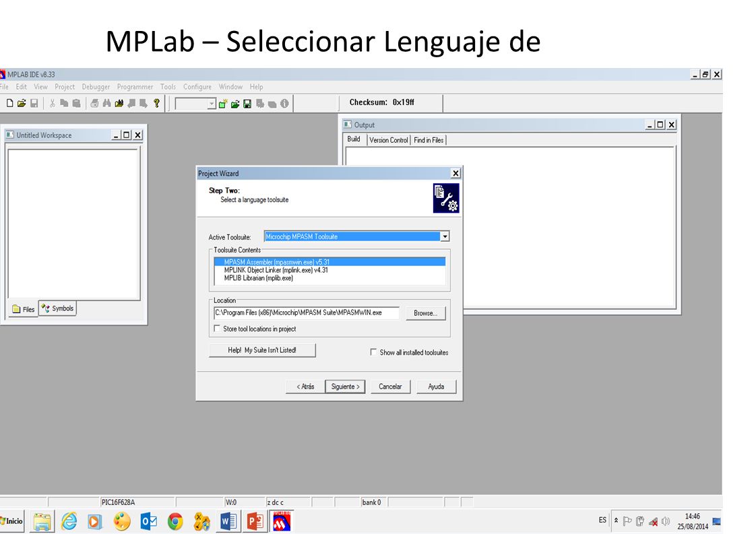Click the MPLAB IDE taskbar icon
This screenshot has width=756, height=534.
click(282, 521)
